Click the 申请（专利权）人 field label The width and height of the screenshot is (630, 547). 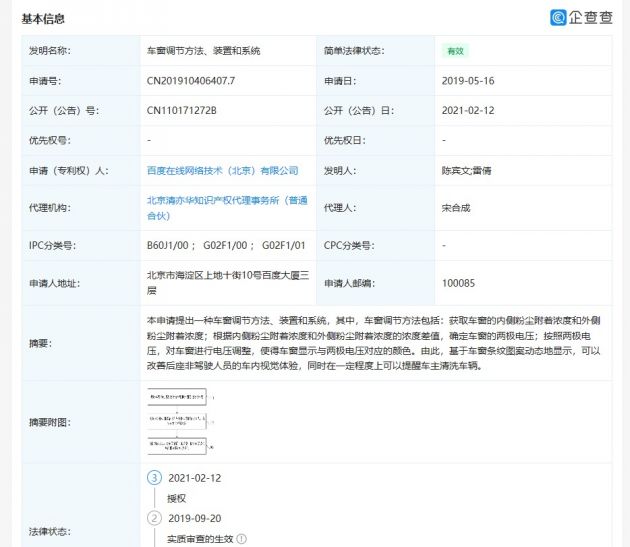coord(69,171)
